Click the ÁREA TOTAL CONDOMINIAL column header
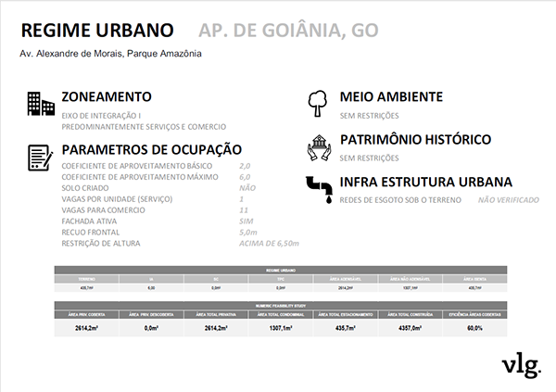Screen dimensions: 556x392 281,315
